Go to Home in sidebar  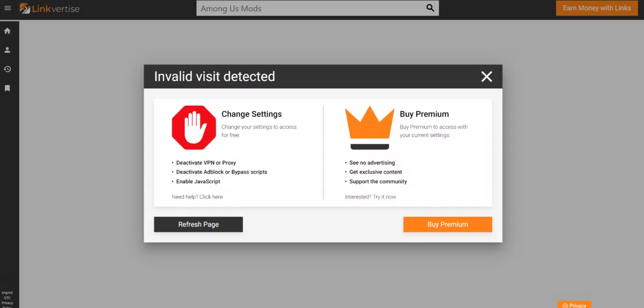(x=8, y=31)
